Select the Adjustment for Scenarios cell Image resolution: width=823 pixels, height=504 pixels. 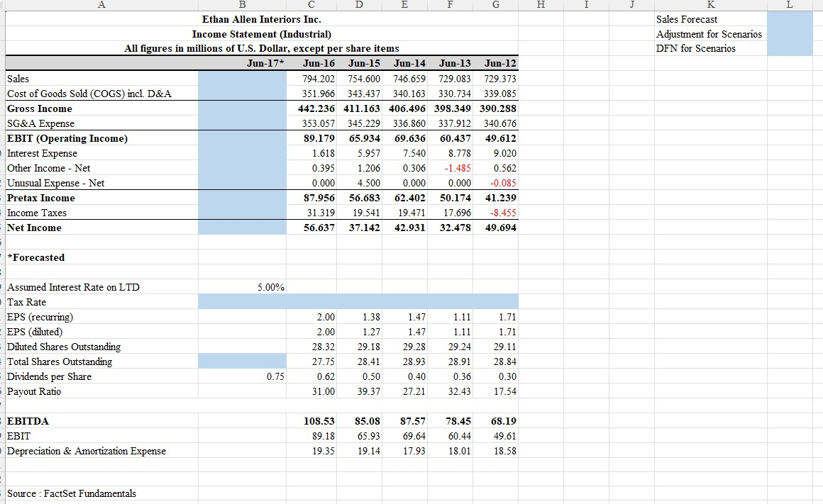[x=707, y=33]
